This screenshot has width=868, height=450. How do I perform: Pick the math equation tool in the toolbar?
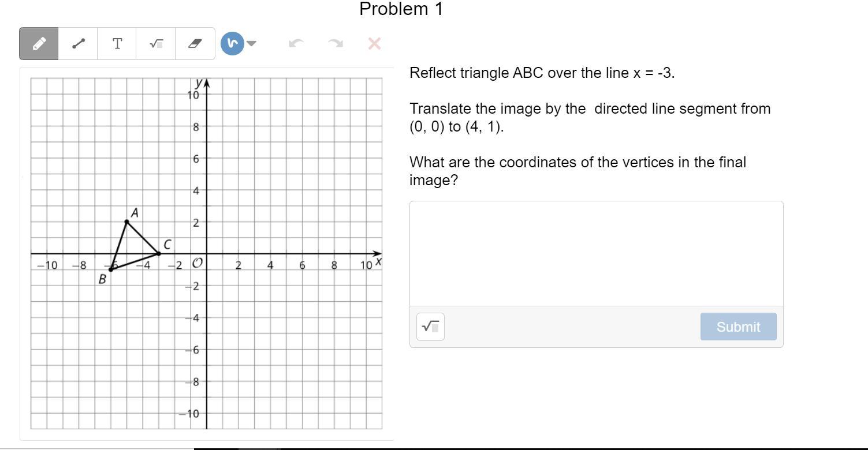click(x=156, y=43)
